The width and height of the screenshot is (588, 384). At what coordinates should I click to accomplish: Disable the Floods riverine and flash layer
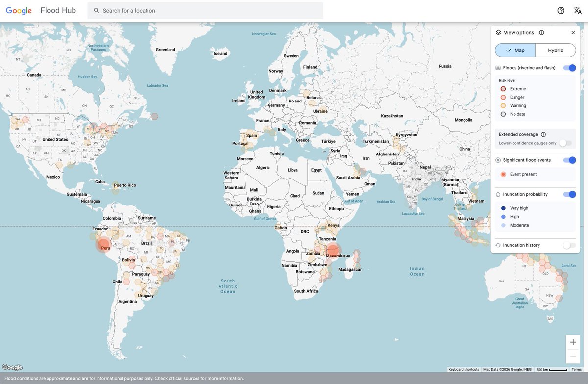(x=570, y=68)
